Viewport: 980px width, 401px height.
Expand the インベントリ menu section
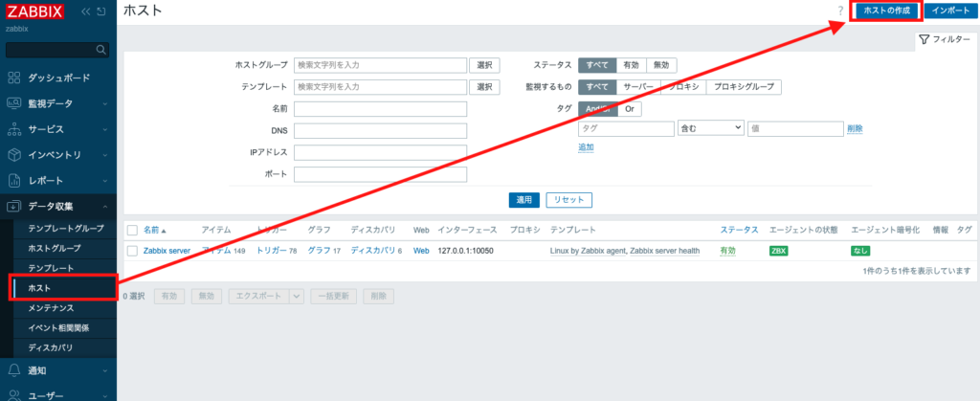tap(105, 155)
